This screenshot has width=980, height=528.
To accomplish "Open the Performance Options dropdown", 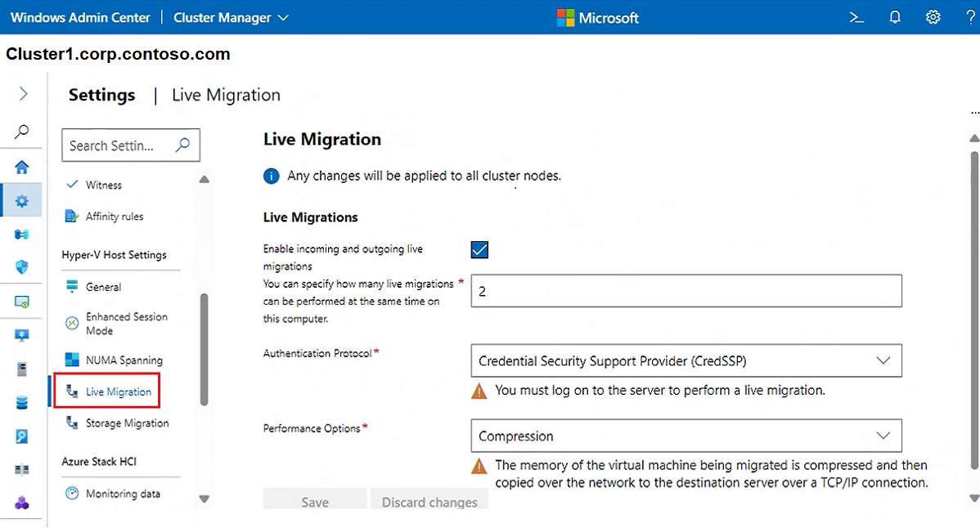I will 686,436.
